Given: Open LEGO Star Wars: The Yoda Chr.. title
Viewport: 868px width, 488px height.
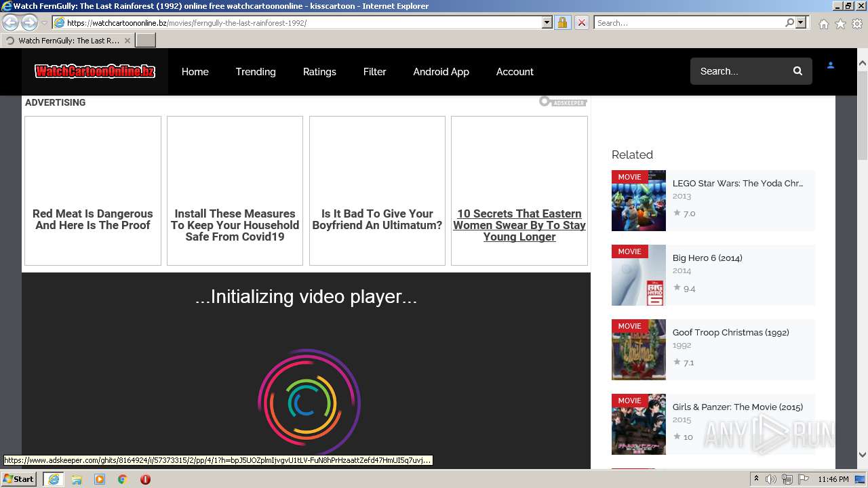Looking at the screenshot, I should (x=738, y=183).
